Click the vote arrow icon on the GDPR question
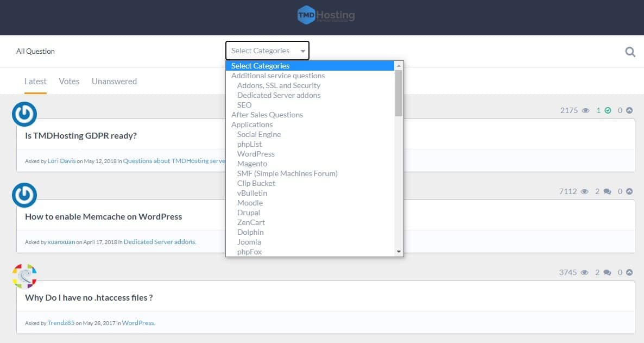Image resolution: width=644 pixels, height=343 pixels. 629,110
